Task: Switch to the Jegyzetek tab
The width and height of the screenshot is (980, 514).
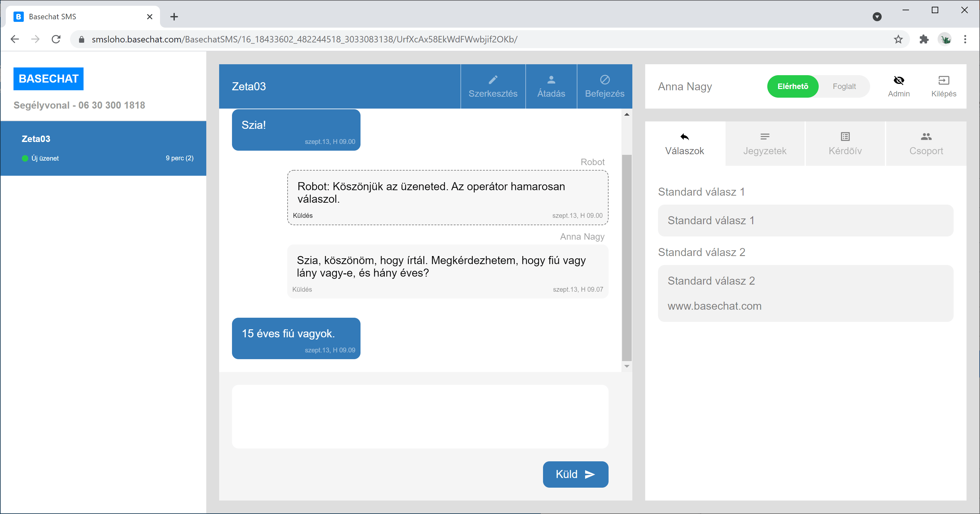Action: coord(765,144)
